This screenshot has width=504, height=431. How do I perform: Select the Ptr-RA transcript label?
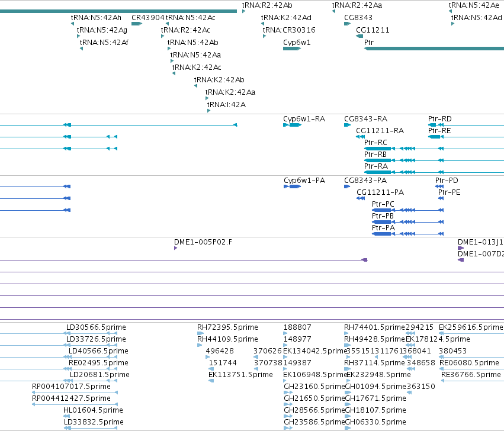tap(376, 166)
